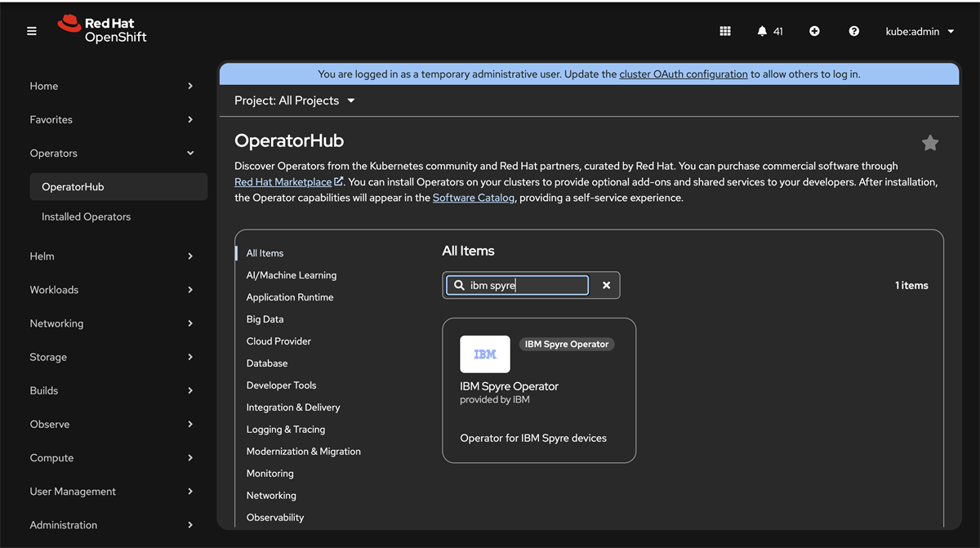Screen dimensions: 980x548
Task: Click the IBM Spyre Operator badge label
Action: (567, 344)
